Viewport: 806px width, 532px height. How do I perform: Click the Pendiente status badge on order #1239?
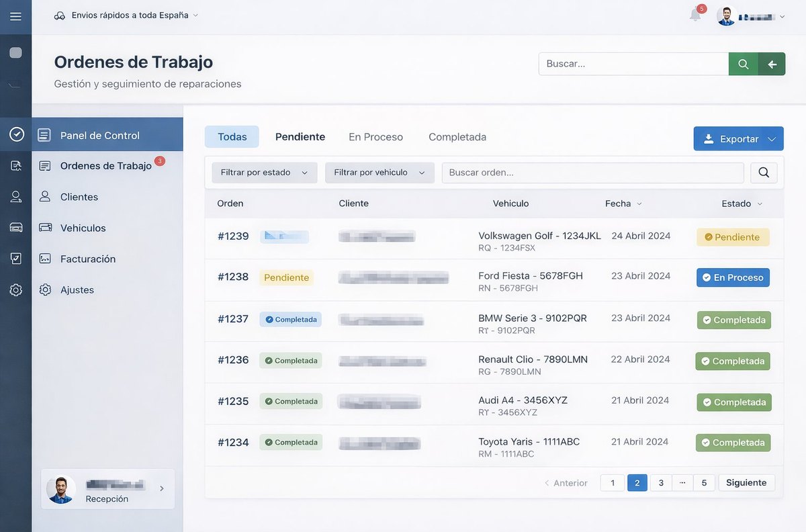tap(733, 237)
